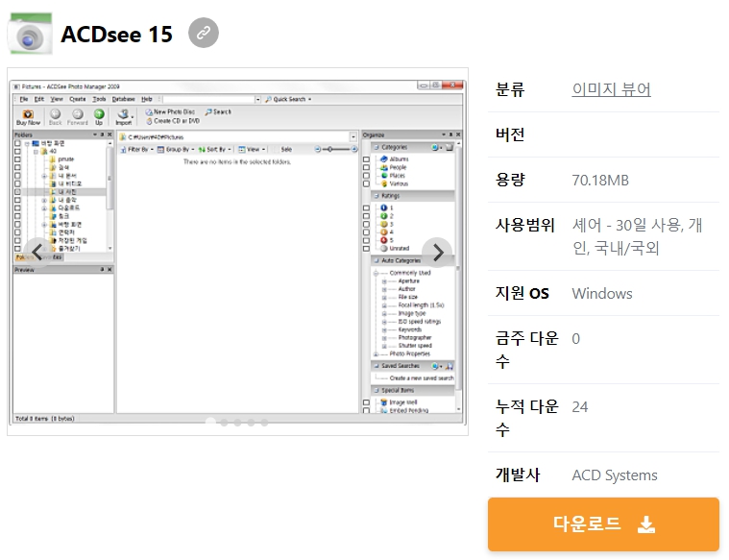
Task: Open the Database menu in ACDSee
Action: tap(123, 99)
